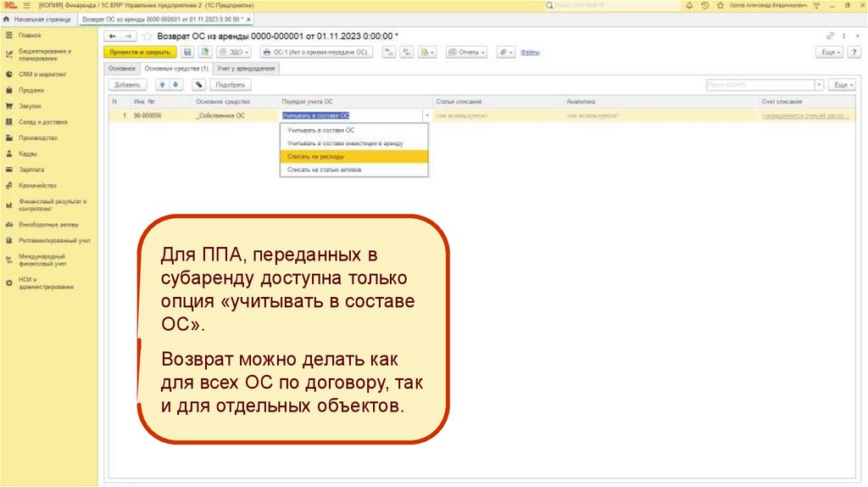Expand the ЭДО dropdown menu
Screen dimensions: 868x487
(x=231, y=52)
